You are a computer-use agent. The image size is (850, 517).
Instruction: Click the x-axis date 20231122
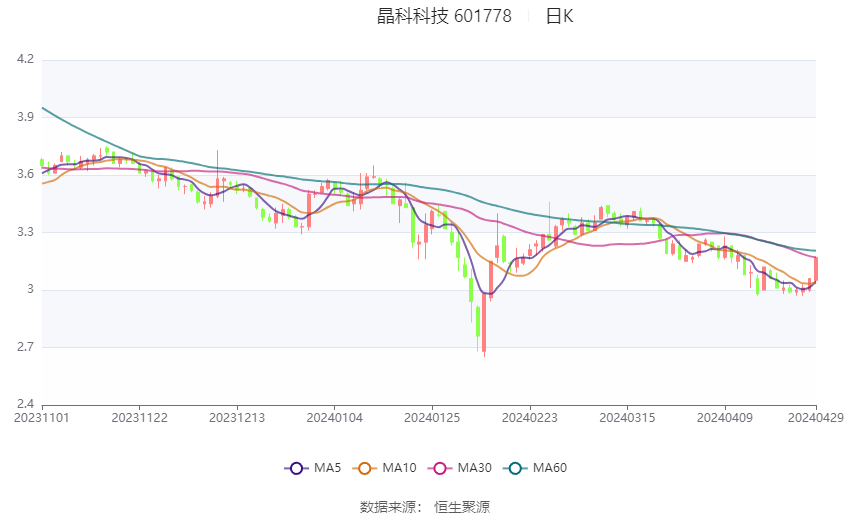[x=139, y=418]
